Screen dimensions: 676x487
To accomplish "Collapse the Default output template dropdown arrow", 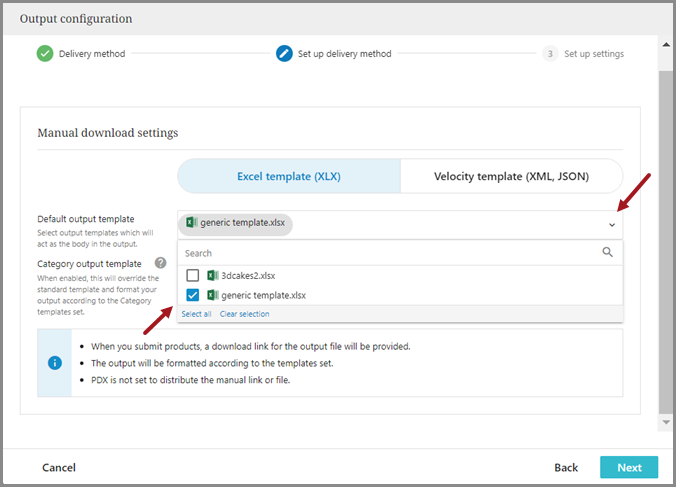I will pyautogui.click(x=611, y=225).
